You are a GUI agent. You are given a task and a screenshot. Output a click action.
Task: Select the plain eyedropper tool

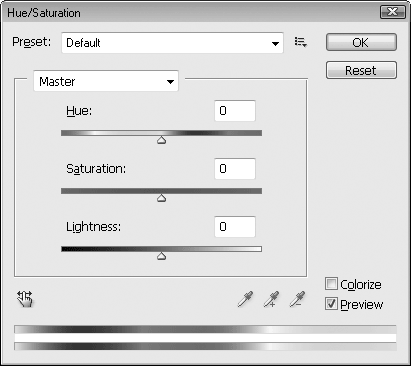[x=245, y=299]
